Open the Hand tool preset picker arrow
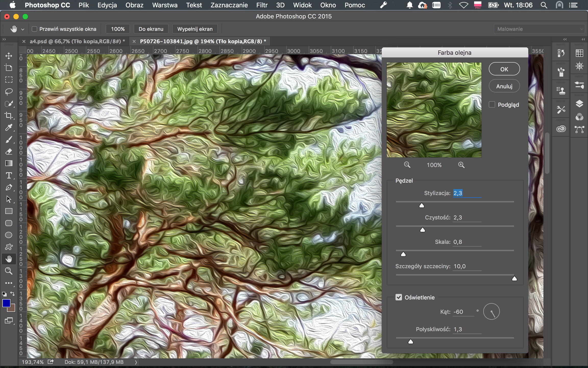 [x=23, y=29]
